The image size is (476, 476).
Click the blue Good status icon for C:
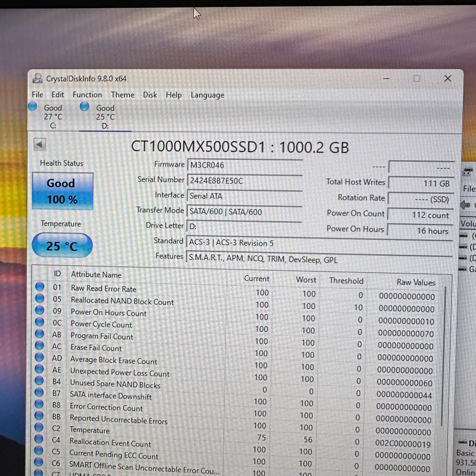pos(33,106)
